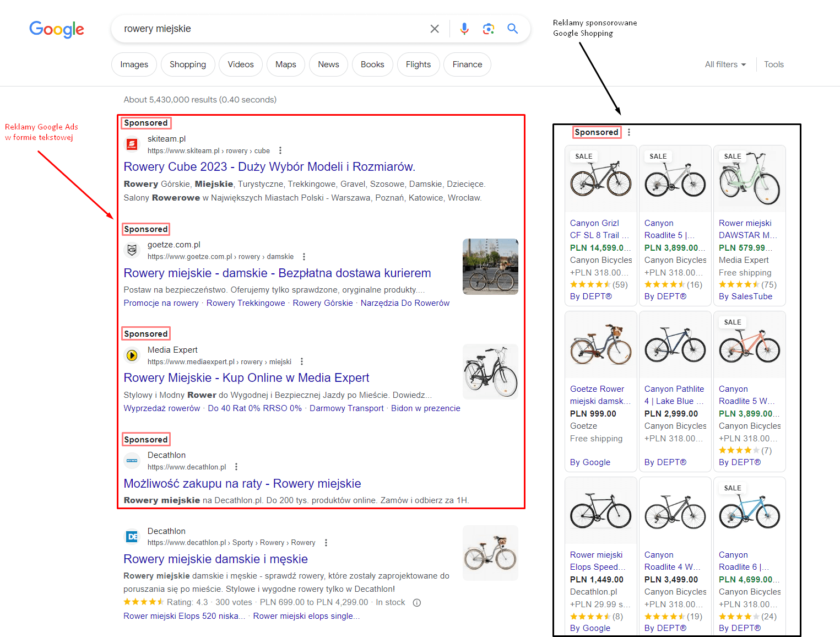Follow 'Bidon w prezencie' sitelink
The height and width of the screenshot is (637, 840).
click(426, 408)
